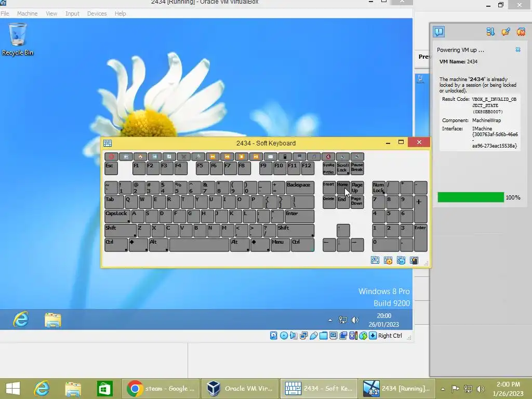
Task: Click the USB devices icon in VM status bar
Action: [313, 336]
